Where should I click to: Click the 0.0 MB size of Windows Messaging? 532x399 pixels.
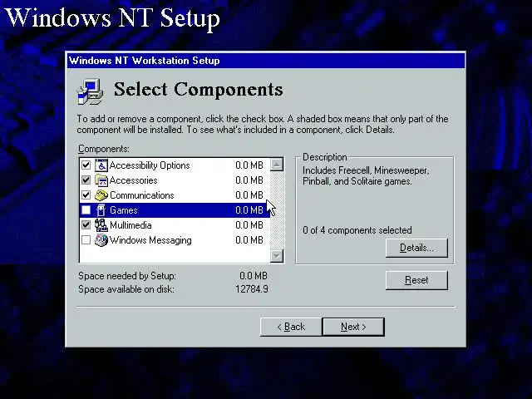(x=249, y=240)
